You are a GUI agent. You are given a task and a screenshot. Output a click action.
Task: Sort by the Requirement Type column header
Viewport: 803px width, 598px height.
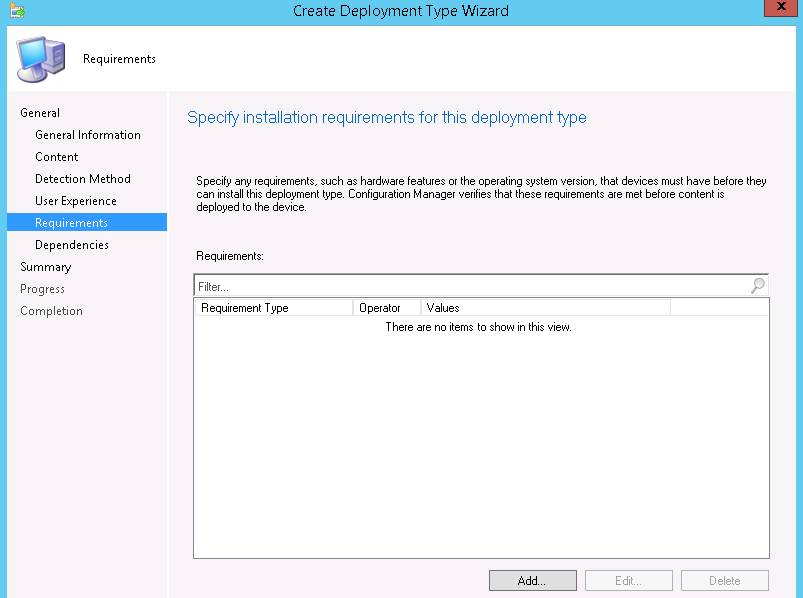click(273, 307)
